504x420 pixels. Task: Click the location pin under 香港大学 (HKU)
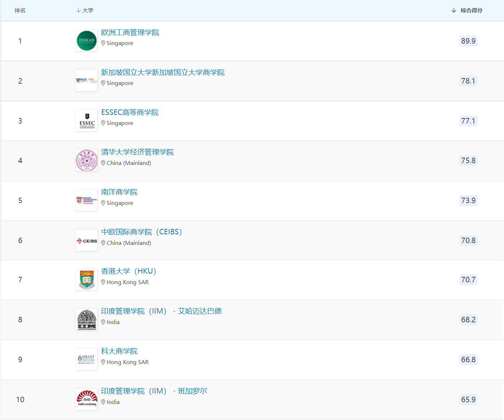103,282
